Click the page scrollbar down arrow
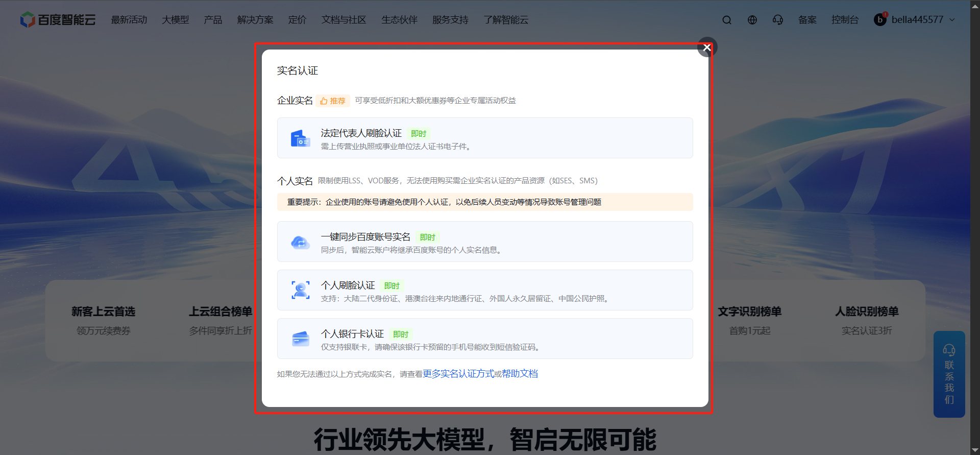This screenshot has width=980, height=455. (975, 450)
